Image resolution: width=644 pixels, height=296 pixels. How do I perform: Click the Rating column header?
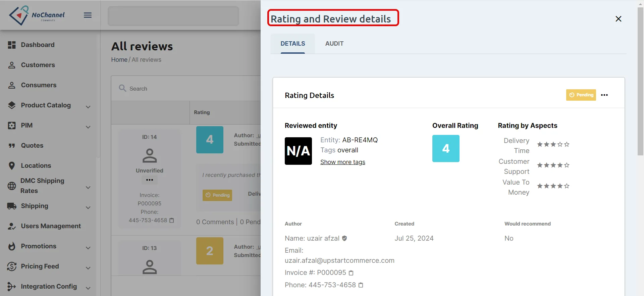[202, 112]
